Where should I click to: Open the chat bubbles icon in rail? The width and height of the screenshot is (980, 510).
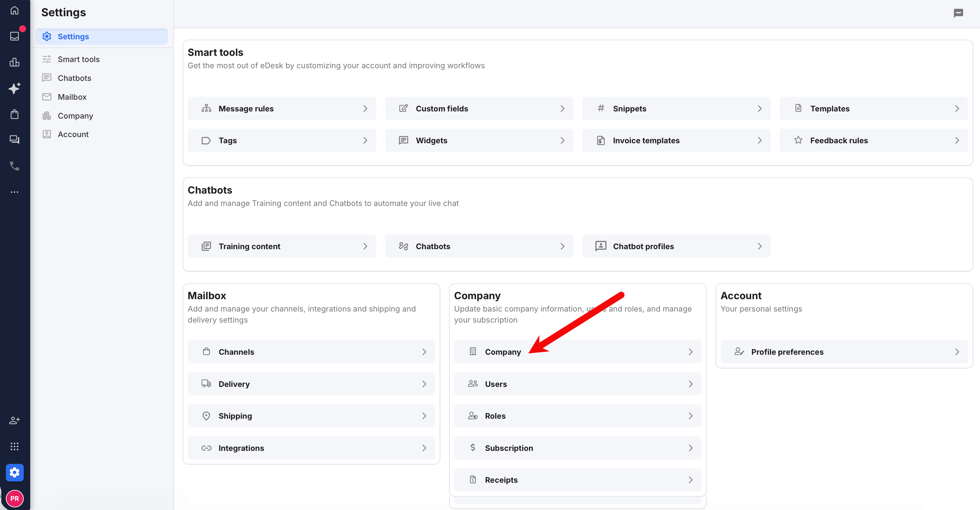click(14, 140)
